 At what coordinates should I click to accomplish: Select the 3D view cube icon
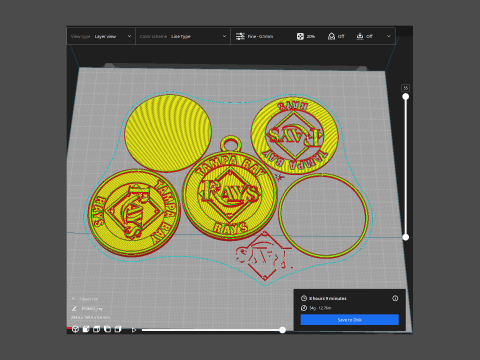coord(75,329)
